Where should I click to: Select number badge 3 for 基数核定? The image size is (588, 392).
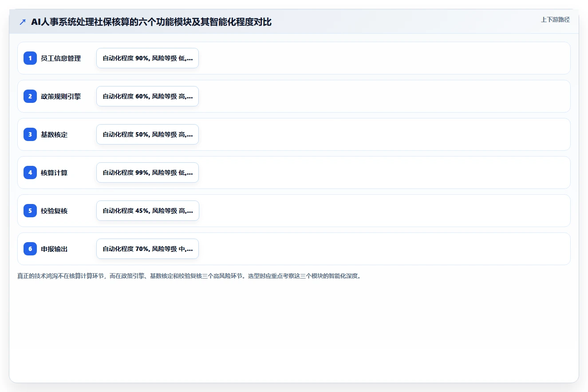(30, 134)
